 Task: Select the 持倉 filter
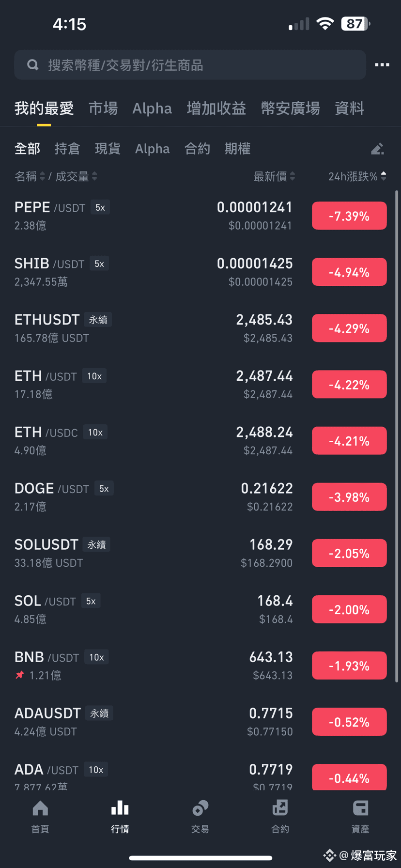(67, 149)
